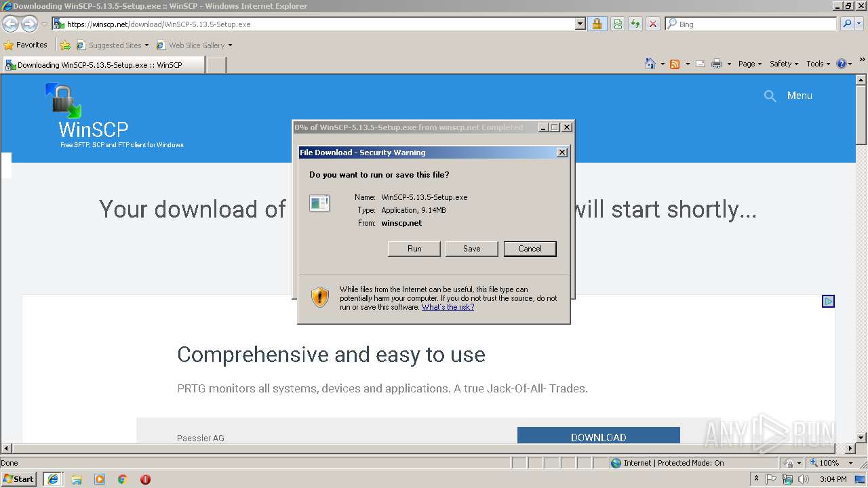868x488 pixels.
Task: Expand the Web Slice Gallery dropdown
Action: [230, 45]
